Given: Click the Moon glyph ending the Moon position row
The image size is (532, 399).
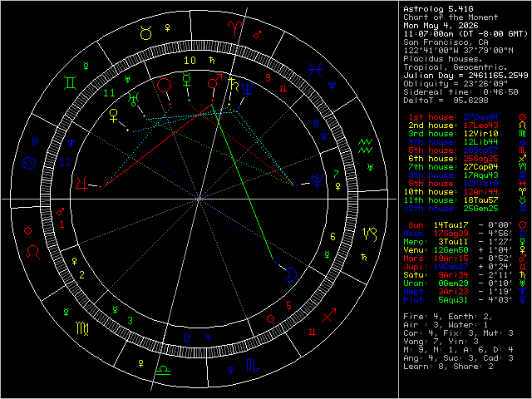Looking at the screenshot, I should pyautogui.click(x=523, y=234).
